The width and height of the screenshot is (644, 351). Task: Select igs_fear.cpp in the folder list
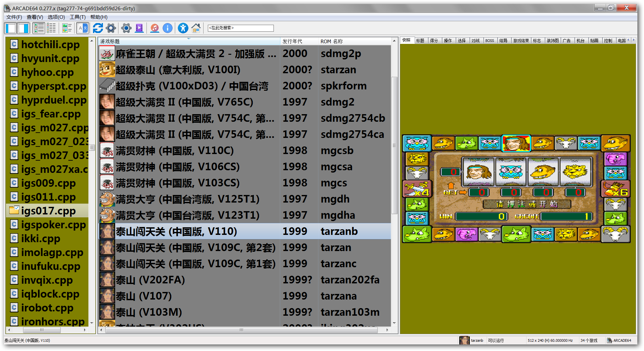click(x=51, y=114)
